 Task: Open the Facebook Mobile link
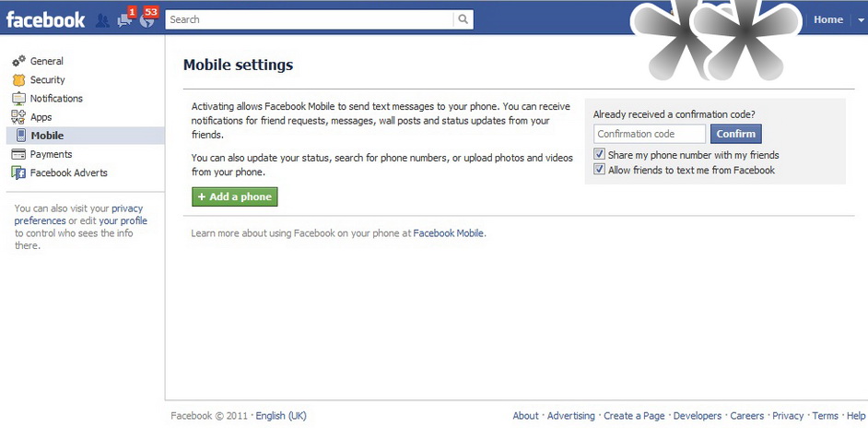click(449, 233)
